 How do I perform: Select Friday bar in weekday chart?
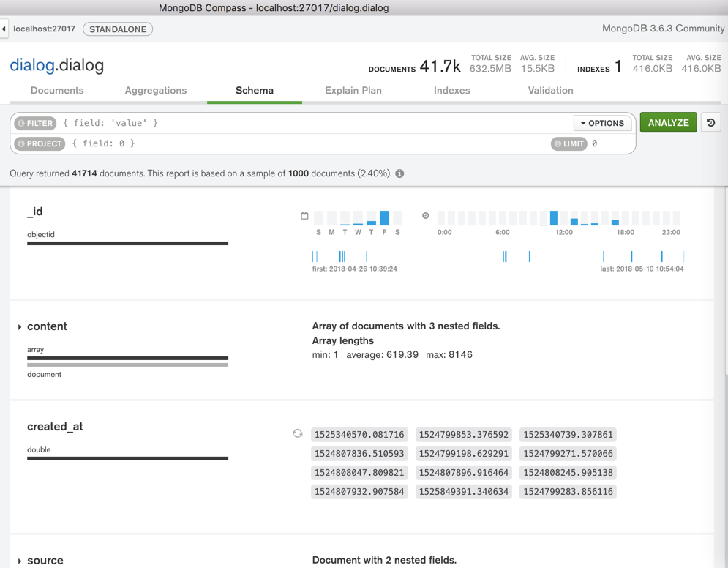click(x=384, y=218)
